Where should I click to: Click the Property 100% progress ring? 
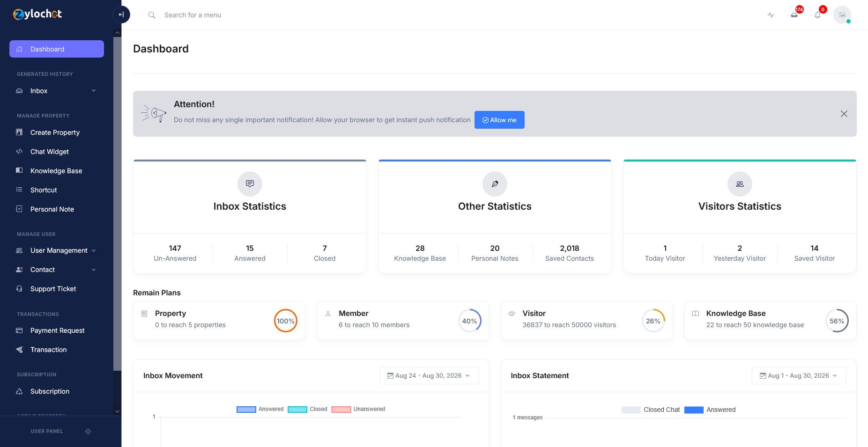click(x=286, y=321)
